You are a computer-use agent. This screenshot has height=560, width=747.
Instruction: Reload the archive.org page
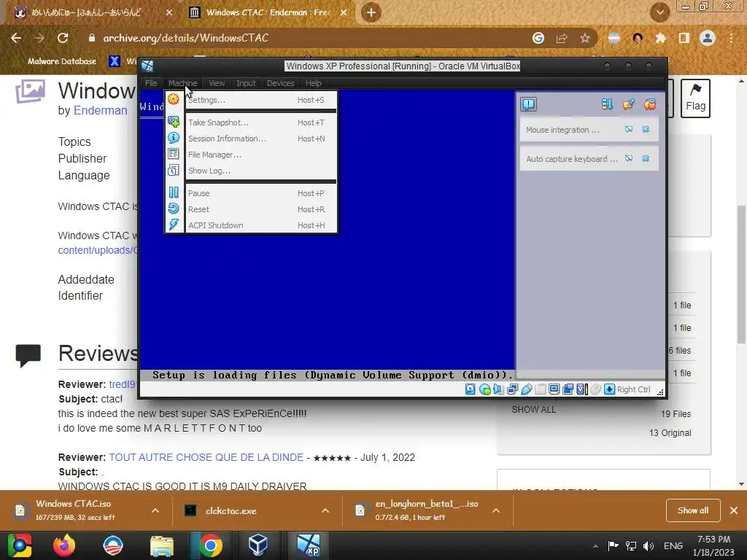point(63,38)
